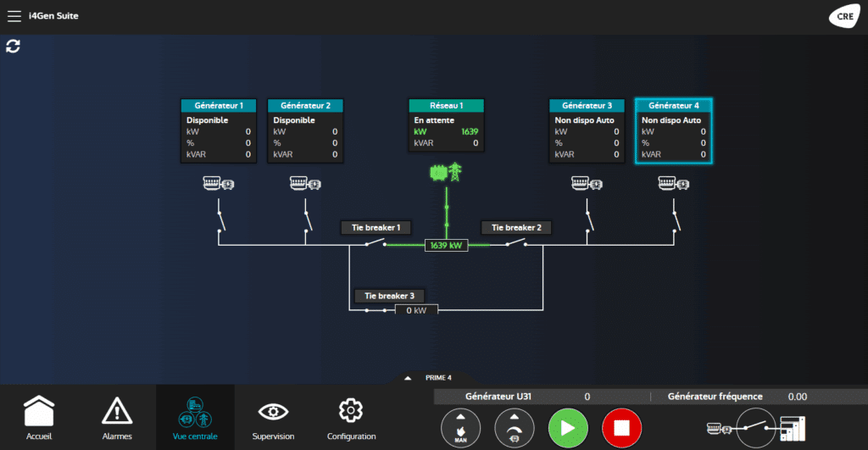Click Générateur 4 engine icon
868x450 pixels.
click(x=675, y=183)
